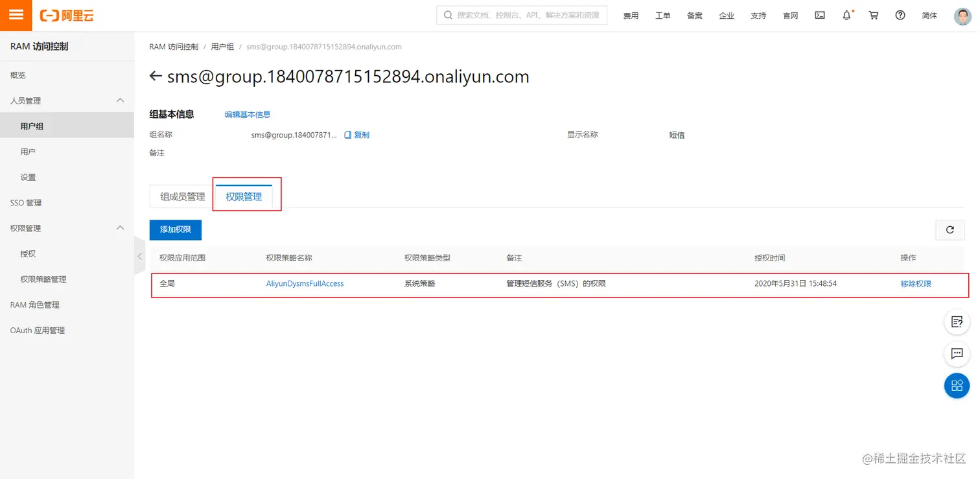Refresh the permissions list
This screenshot has height=479, width=980.
point(950,229)
